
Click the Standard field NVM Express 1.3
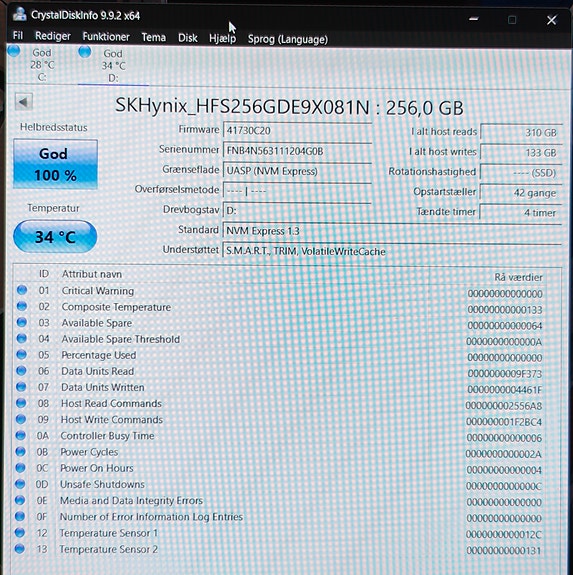click(x=392, y=231)
